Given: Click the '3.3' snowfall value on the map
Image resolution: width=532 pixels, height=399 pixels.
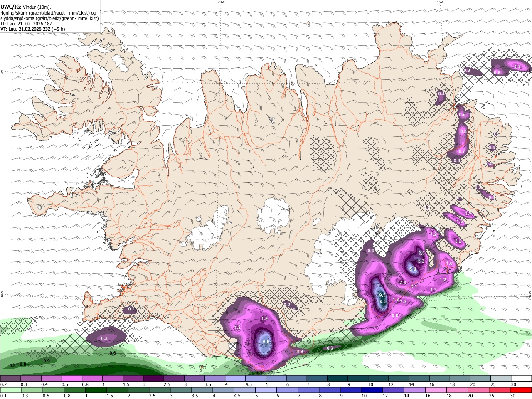Looking at the screenshot, I should 421,261.
